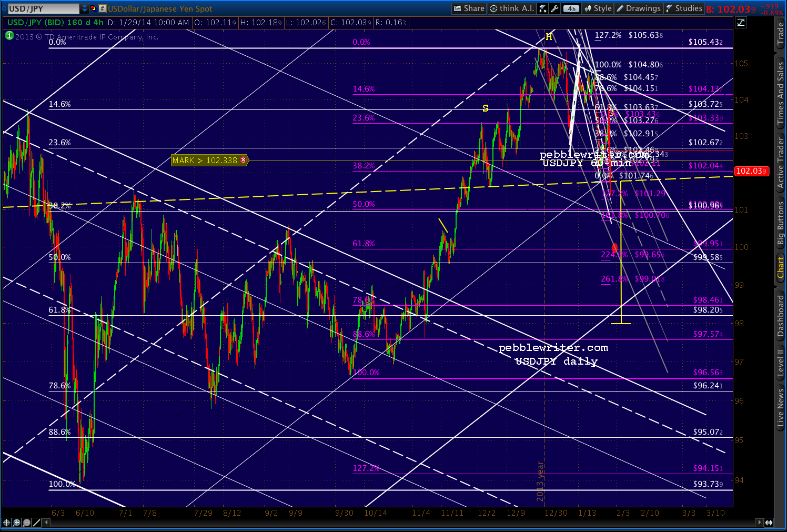Screen dimensions: 787x532
Task: Click the 'L: 102.026' low value
Action: pyautogui.click(x=306, y=23)
